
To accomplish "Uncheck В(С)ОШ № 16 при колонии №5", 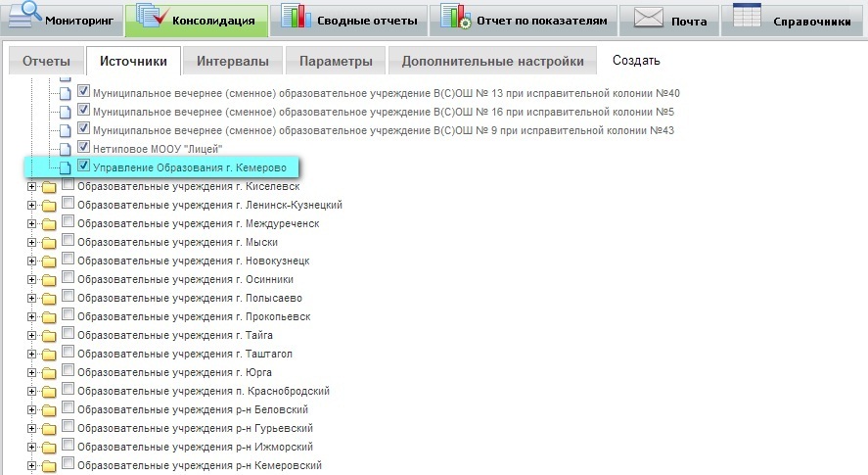I will point(83,110).
